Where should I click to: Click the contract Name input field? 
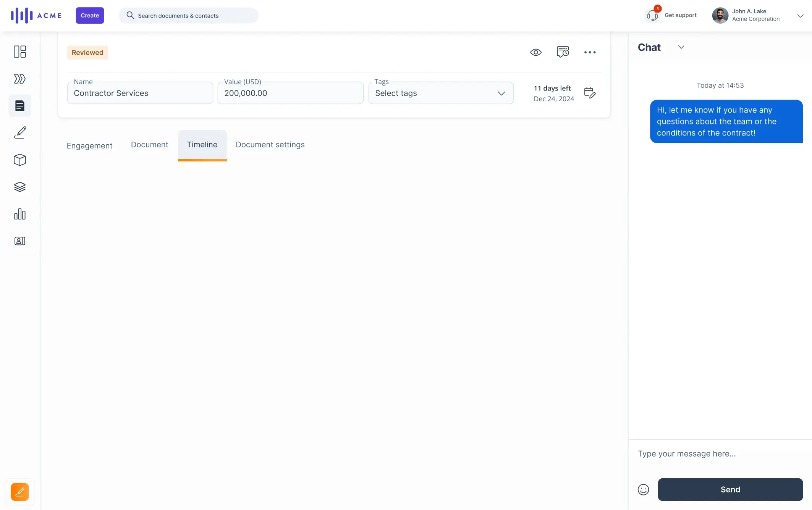point(139,93)
